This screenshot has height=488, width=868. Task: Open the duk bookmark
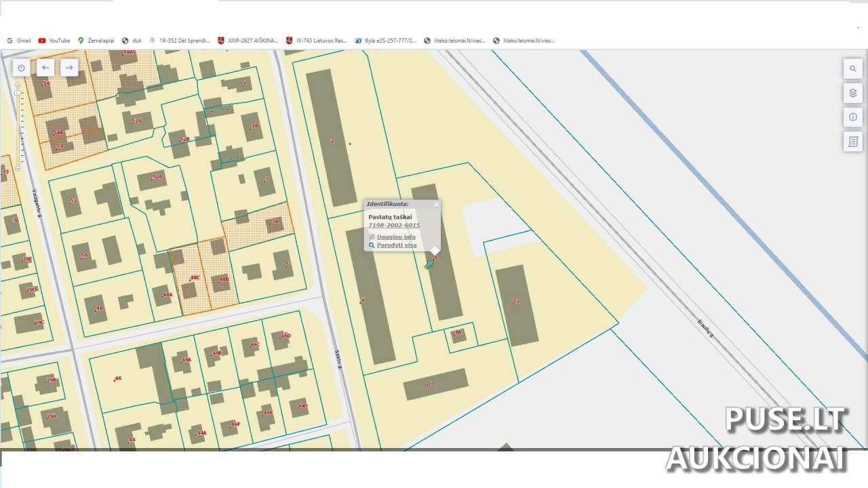[132, 41]
